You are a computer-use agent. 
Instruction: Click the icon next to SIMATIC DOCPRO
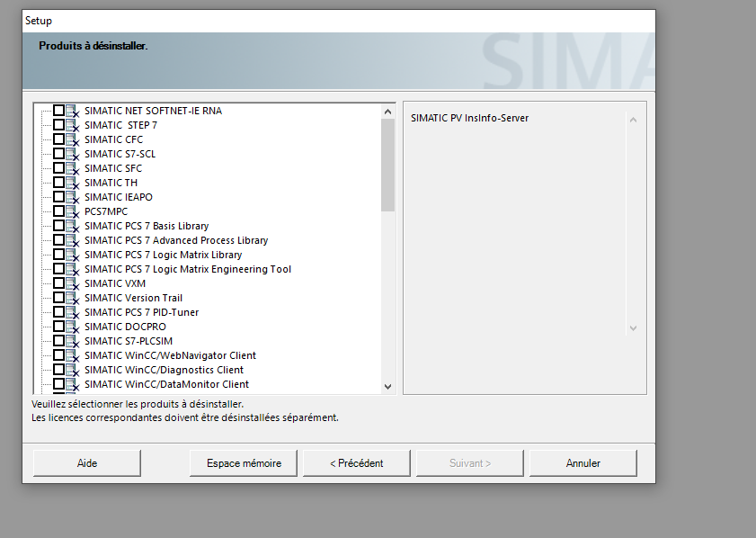click(72, 327)
